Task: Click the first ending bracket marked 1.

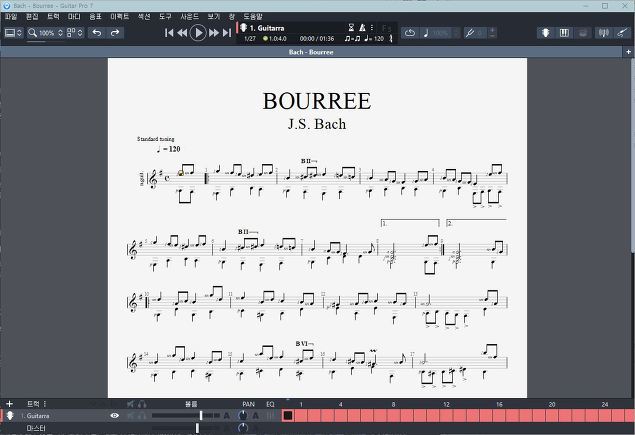Action: tap(410, 223)
